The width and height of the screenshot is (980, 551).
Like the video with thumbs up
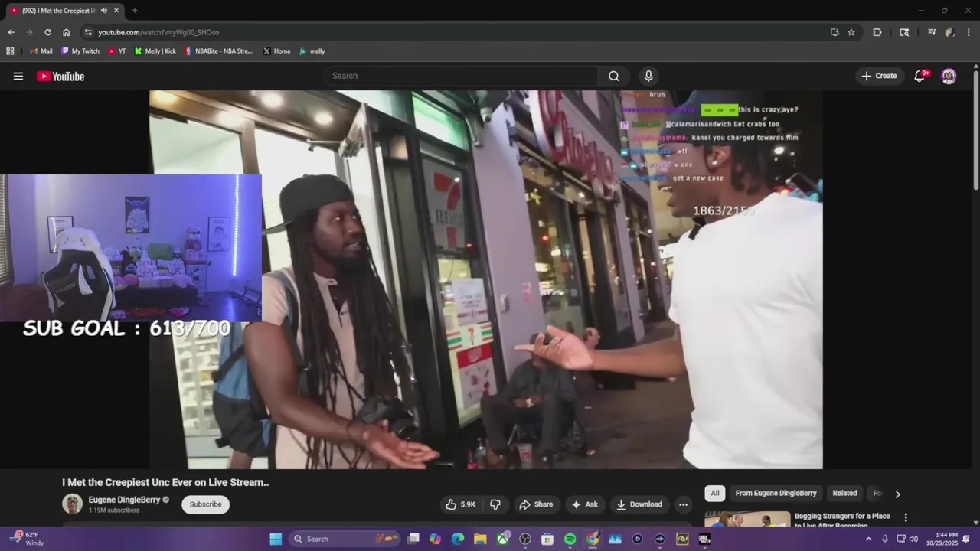[x=461, y=504]
